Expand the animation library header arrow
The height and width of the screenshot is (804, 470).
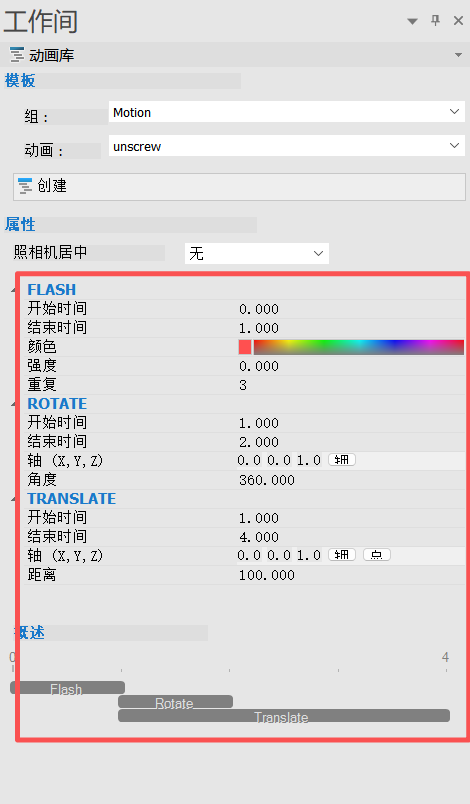[458, 55]
